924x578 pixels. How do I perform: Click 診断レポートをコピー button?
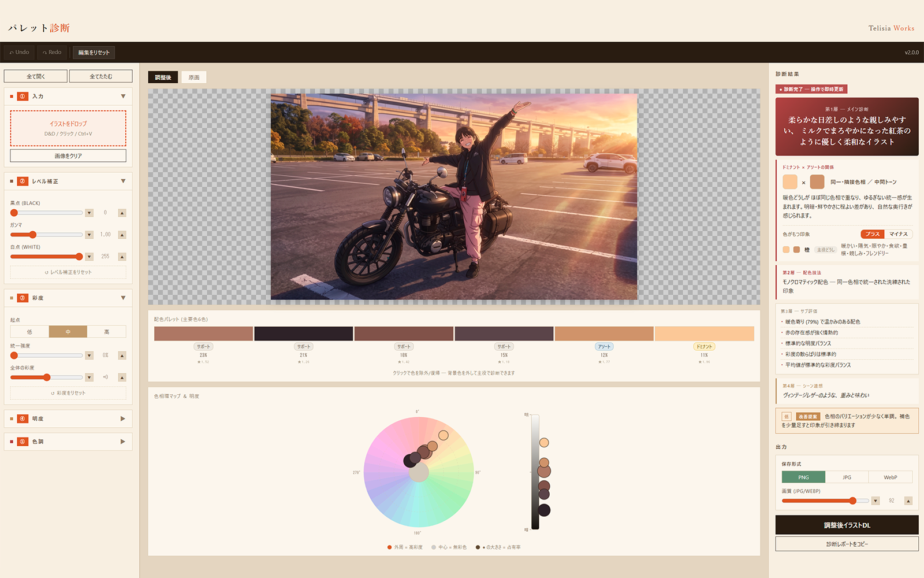pyautogui.click(x=847, y=544)
